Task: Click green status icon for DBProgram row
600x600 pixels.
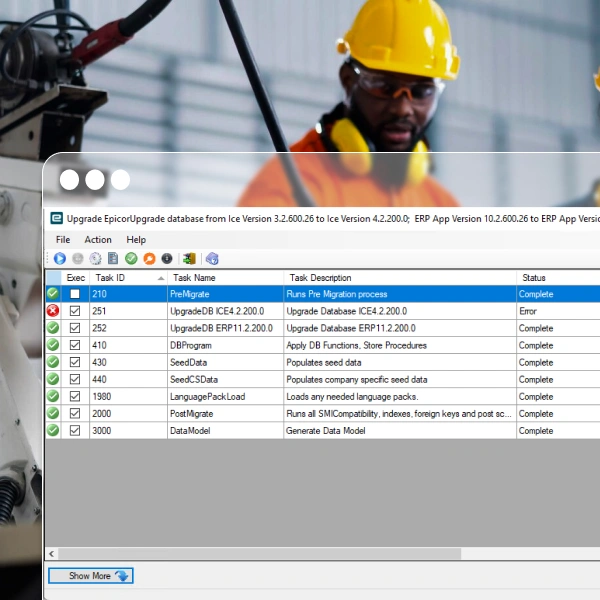Action: [x=53, y=345]
